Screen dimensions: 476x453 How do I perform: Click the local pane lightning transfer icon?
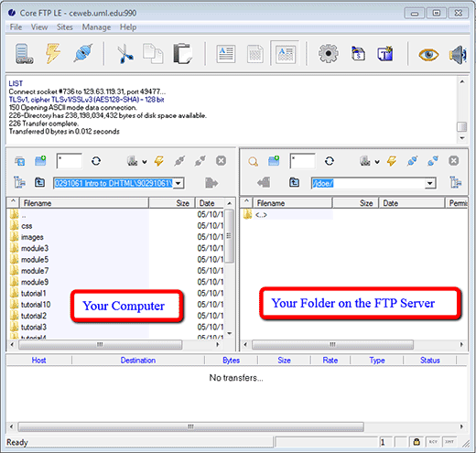(159, 161)
